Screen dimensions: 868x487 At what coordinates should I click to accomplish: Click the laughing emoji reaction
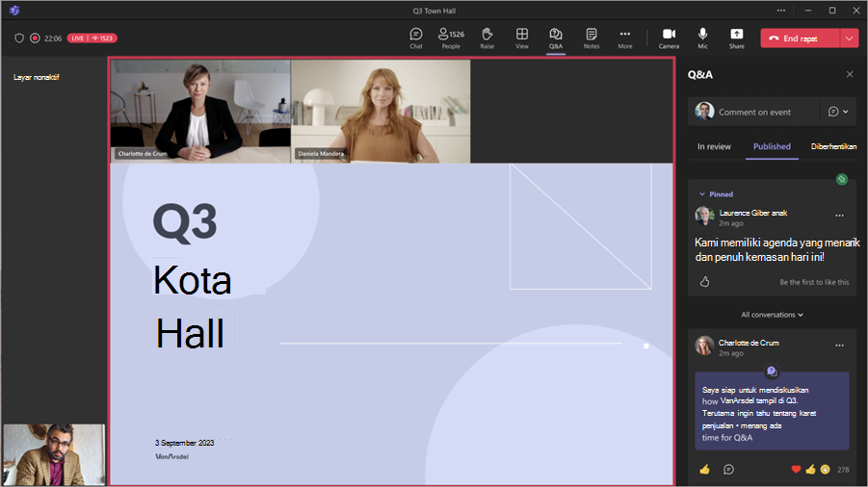click(x=825, y=470)
